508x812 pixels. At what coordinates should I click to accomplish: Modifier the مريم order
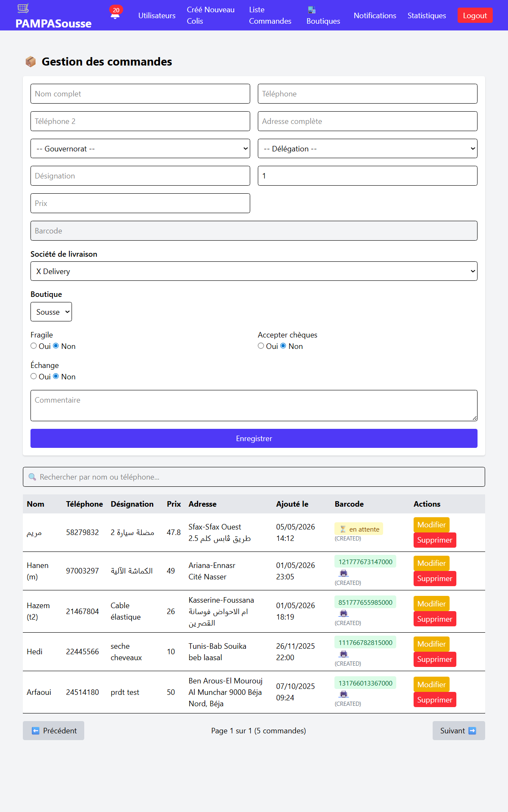(431, 524)
